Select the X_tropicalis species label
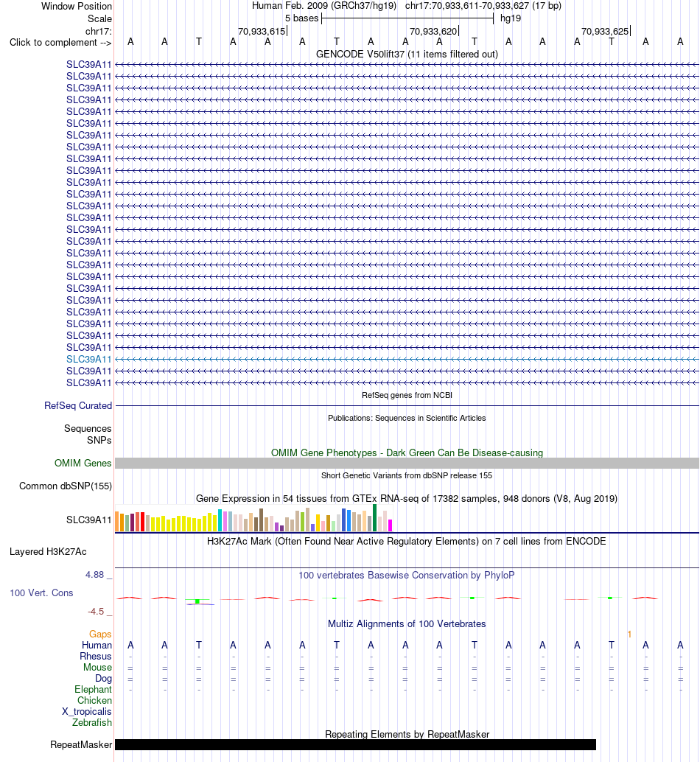 tap(87, 712)
